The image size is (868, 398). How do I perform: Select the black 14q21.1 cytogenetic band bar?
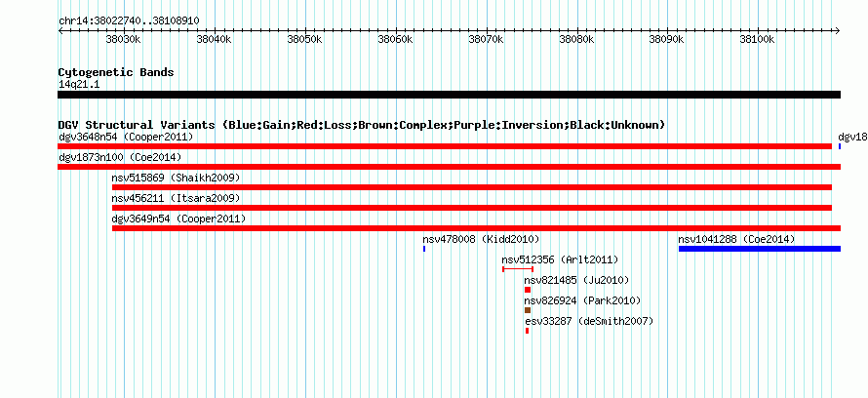(x=449, y=95)
